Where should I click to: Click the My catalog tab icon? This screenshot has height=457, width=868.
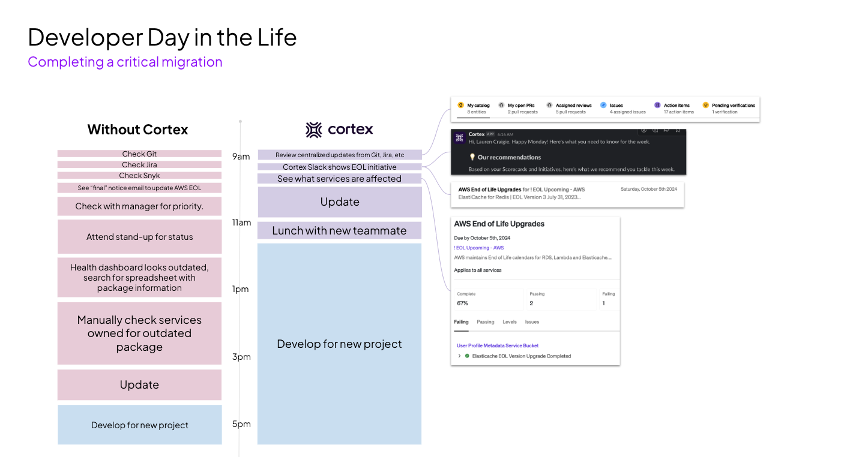coord(460,106)
